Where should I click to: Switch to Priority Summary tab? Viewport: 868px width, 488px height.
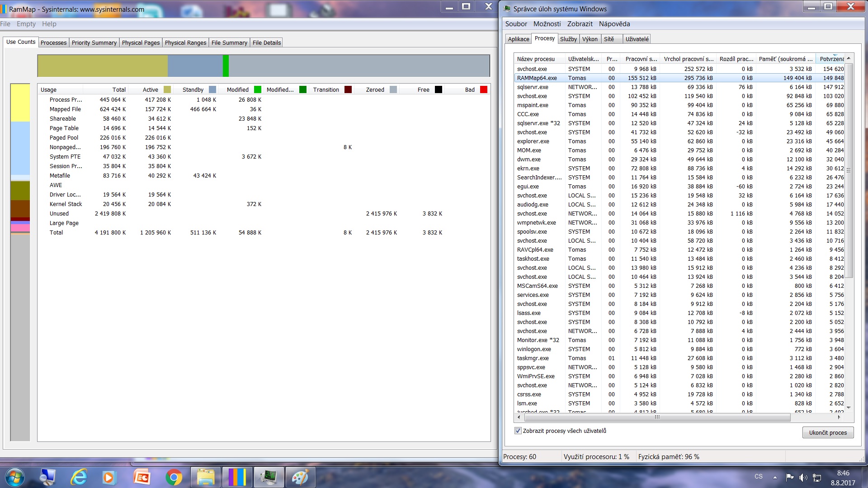point(94,42)
